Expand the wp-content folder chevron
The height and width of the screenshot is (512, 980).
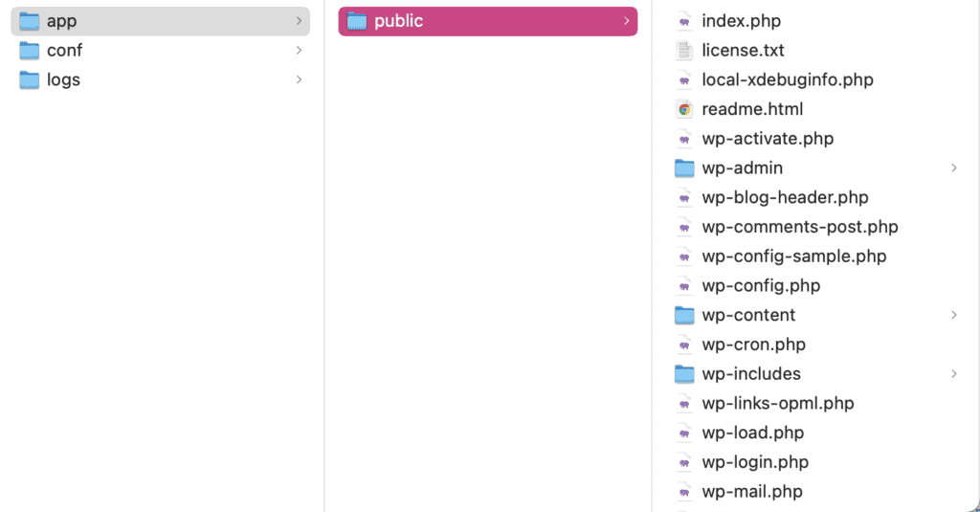click(954, 315)
